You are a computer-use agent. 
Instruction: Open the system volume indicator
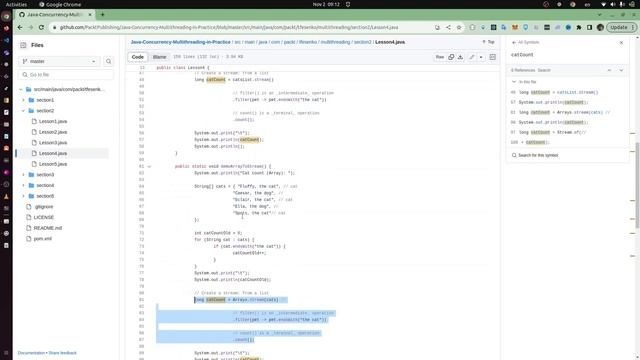613,4
